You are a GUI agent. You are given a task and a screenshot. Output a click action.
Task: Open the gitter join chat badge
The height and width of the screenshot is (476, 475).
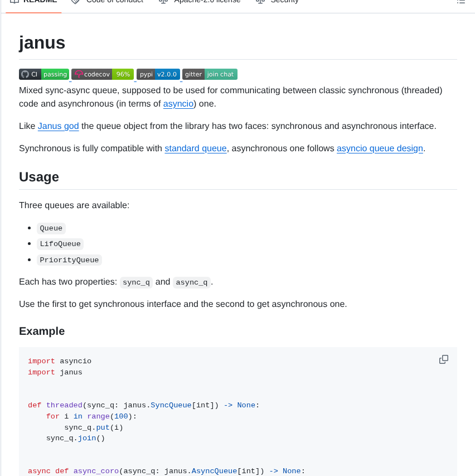pyautogui.click(x=209, y=74)
